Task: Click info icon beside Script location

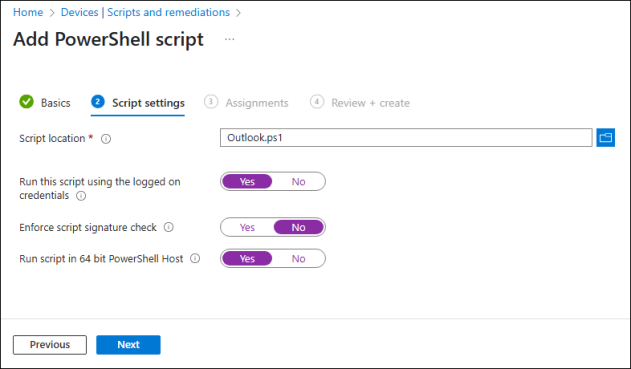Action: click(x=106, y=139)
